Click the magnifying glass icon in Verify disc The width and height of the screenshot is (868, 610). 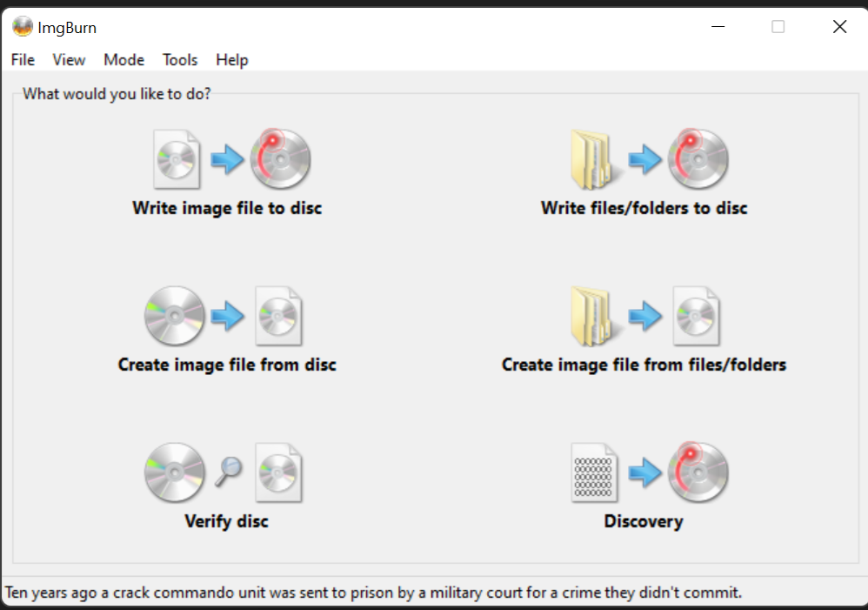click(x=229, y=472)
